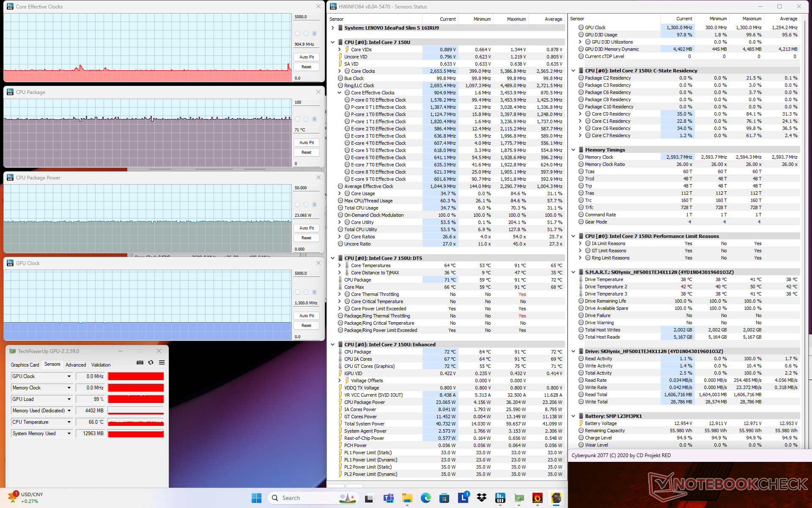Open Dropbox from the taskbar
Viewport: 812px width, 508px height.
click(x=482, y=498)
